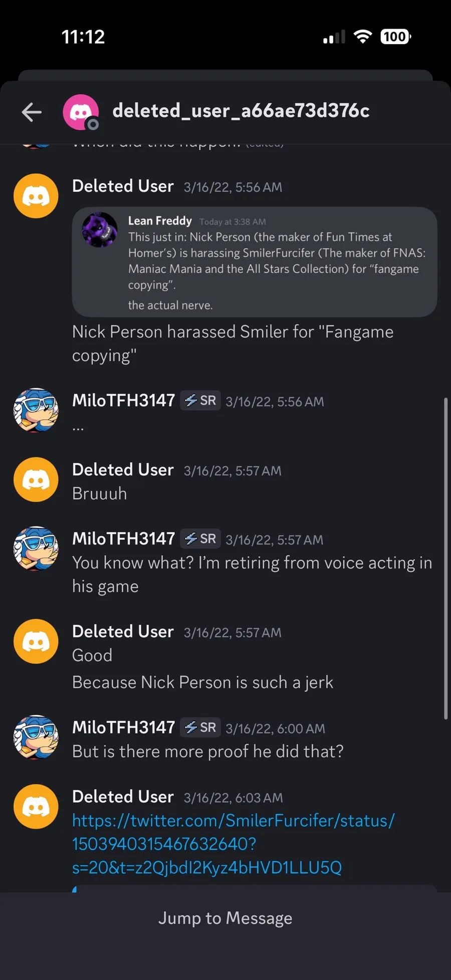This screenshot has height=980, width=451.
Task: Tap MiloTFH3147 avatar on retiring message
Action: click(x=36, y=548)
